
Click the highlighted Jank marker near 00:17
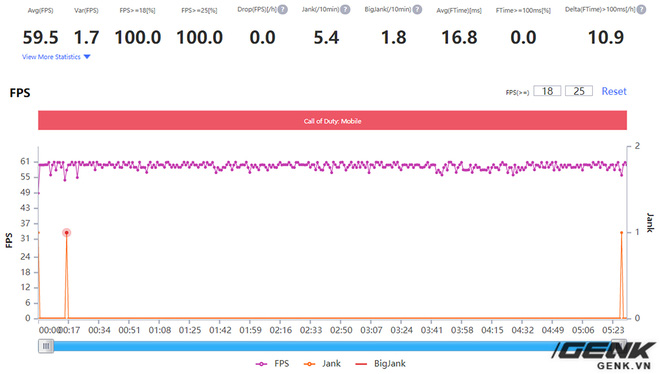tap(67, 233)
